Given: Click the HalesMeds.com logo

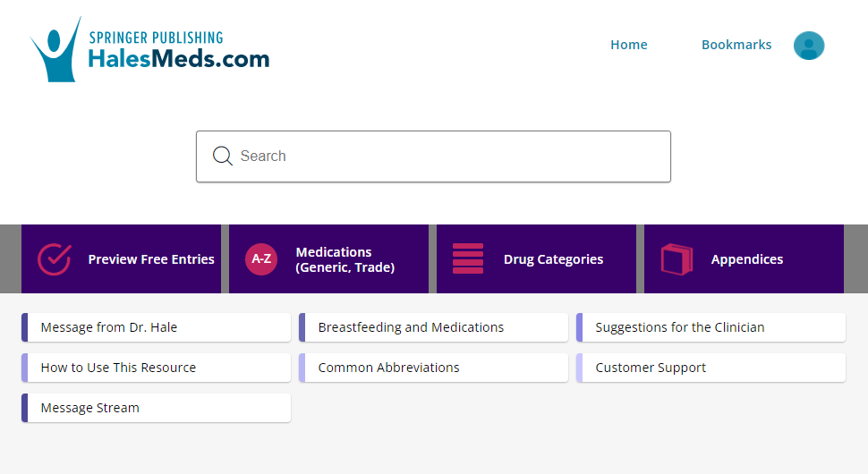Looking at the screenshot, I should pos(149,49).
